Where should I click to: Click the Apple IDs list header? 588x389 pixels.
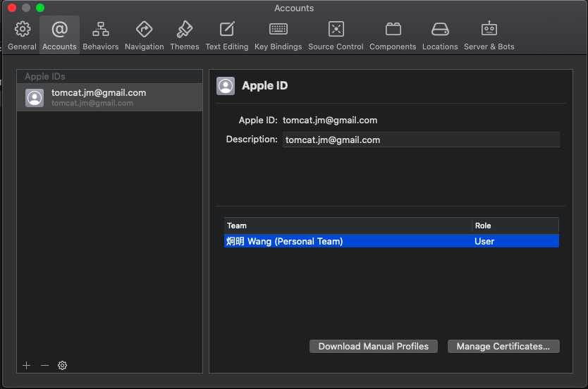109,76
